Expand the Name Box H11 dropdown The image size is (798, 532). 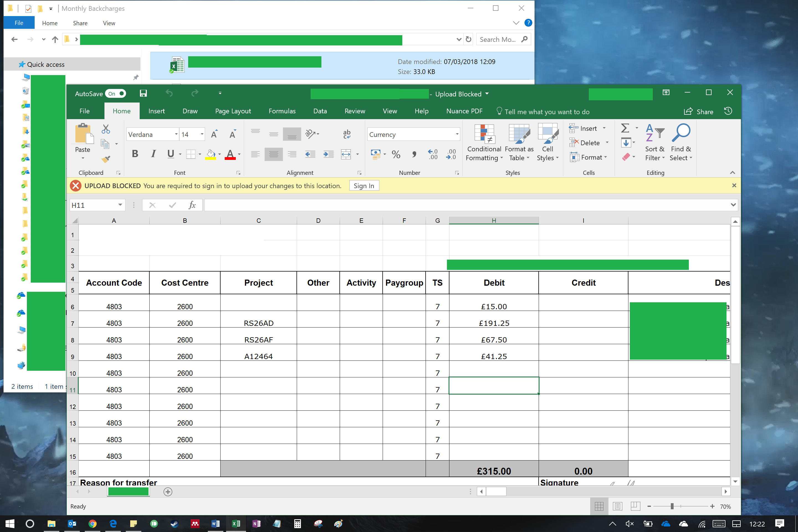tap(120, 205)
